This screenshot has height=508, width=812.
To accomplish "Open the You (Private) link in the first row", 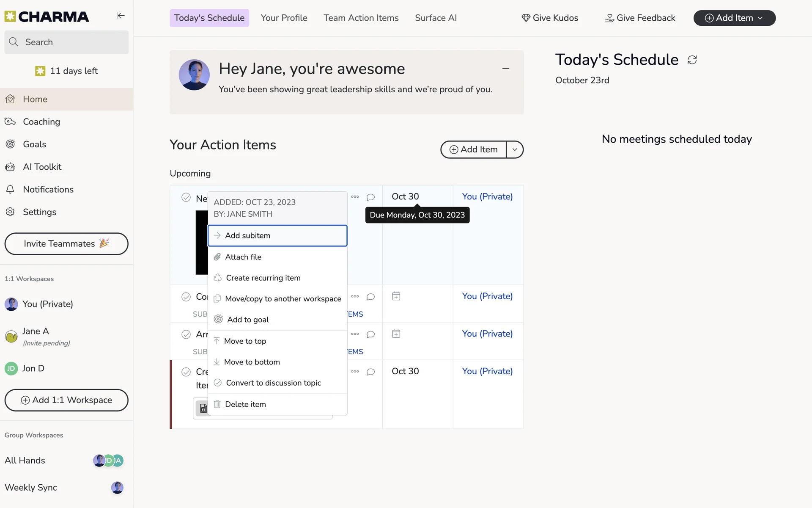I will point(487,196).
